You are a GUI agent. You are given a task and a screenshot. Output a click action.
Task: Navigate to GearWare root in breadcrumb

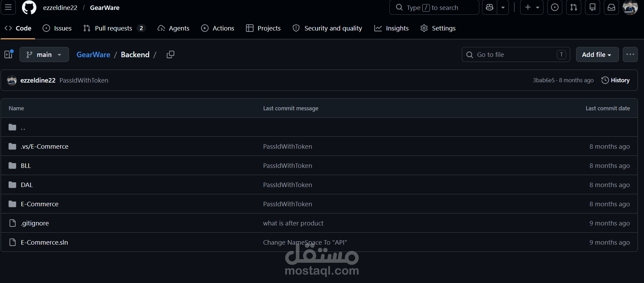[93, 54]
